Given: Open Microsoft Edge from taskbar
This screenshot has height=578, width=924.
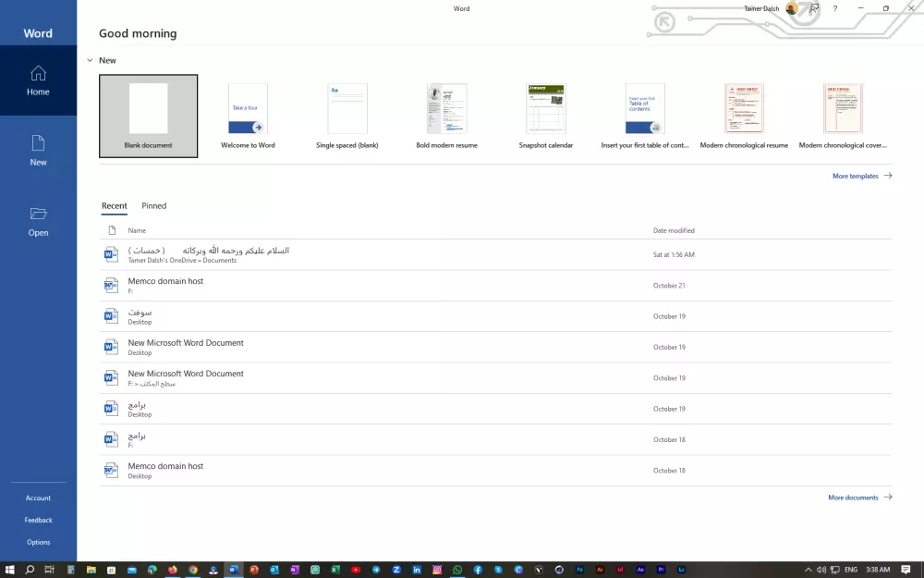Looking at the screenshot, I should [152, 570].
